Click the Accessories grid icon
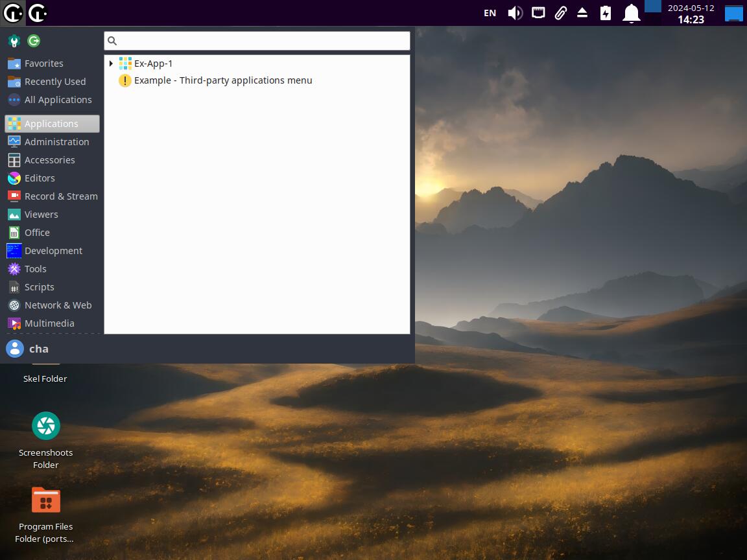This screenshot has width=747, height=560. coord(14,160)
